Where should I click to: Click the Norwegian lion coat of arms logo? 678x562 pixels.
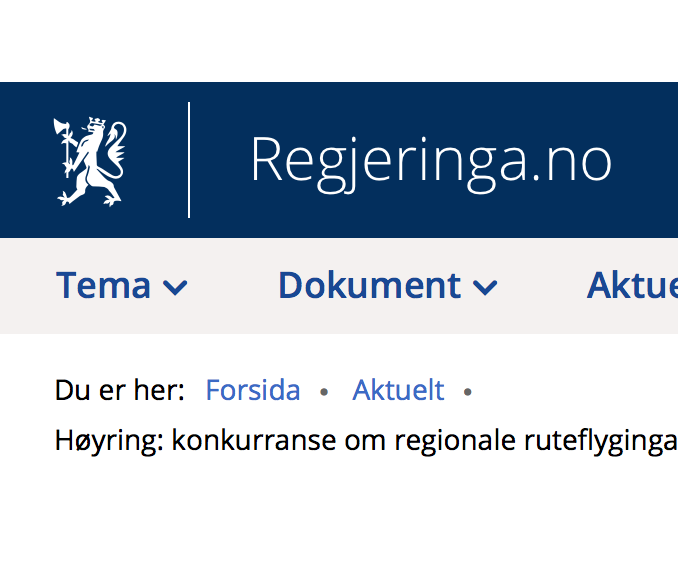point(90,161)
